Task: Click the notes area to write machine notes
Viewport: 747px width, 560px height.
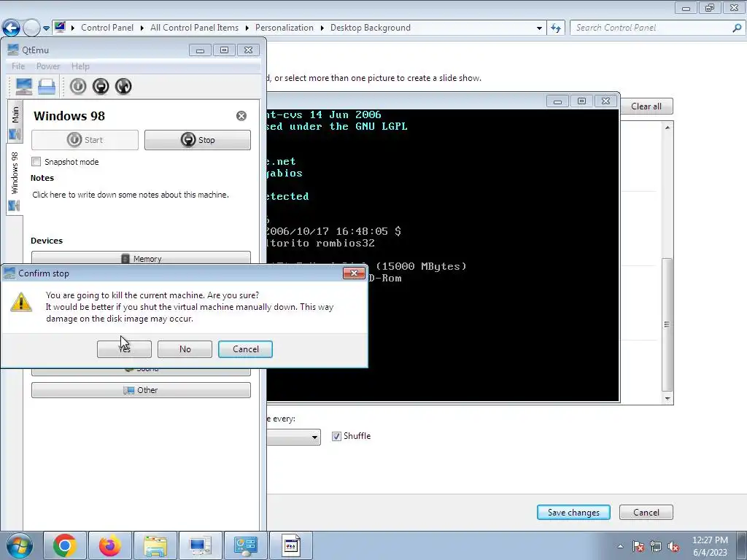Action: pos(131,195)
